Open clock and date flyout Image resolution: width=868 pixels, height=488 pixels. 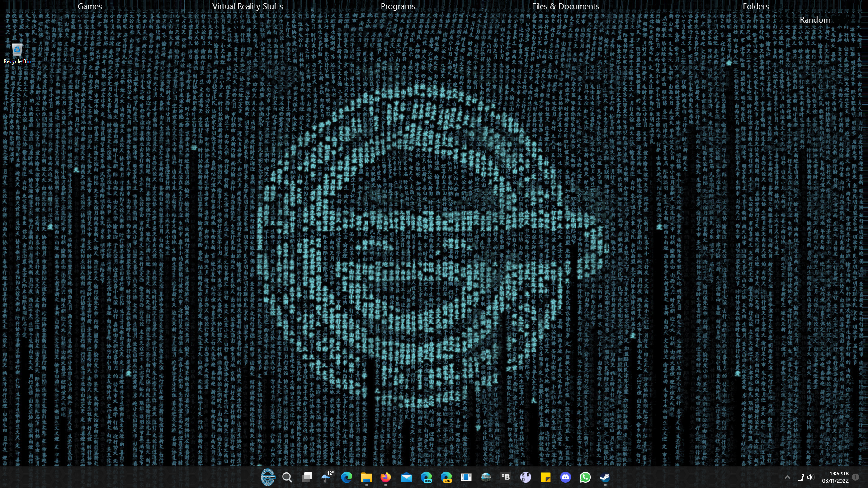[835, 477]
